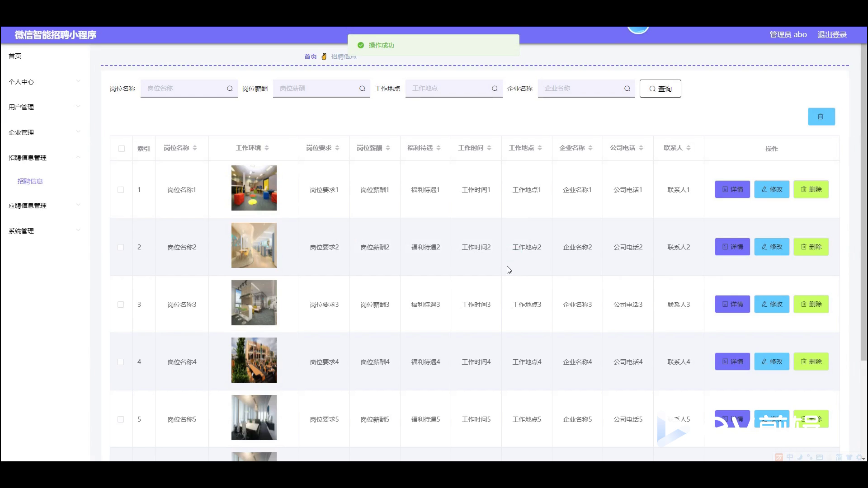Sort by 公司电话 column arrows
The width and height of the screenshot is (868, 488).
[641, 148]
